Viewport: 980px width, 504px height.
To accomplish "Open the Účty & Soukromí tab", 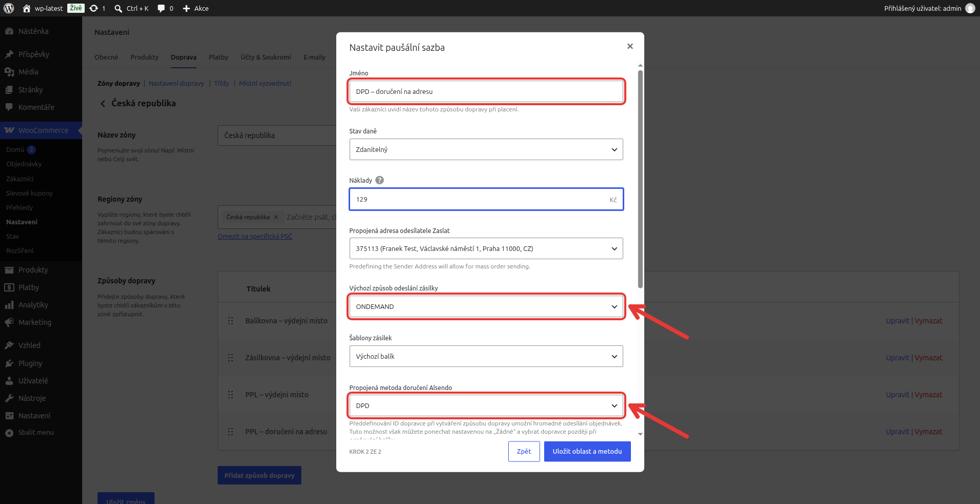I will pyautogui.click(x=266, y=57).
